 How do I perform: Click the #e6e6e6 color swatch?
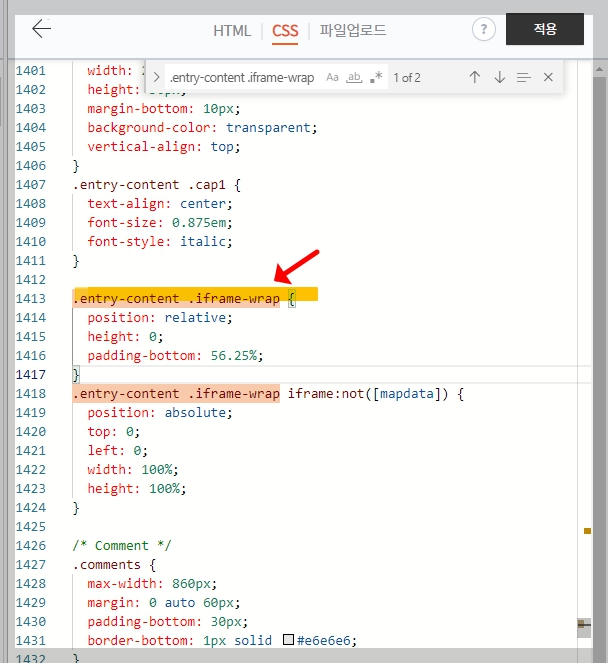pos(288,639)
